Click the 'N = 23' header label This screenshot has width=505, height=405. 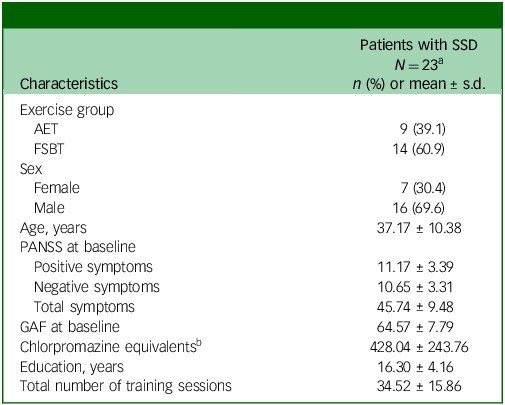(418, 64)
